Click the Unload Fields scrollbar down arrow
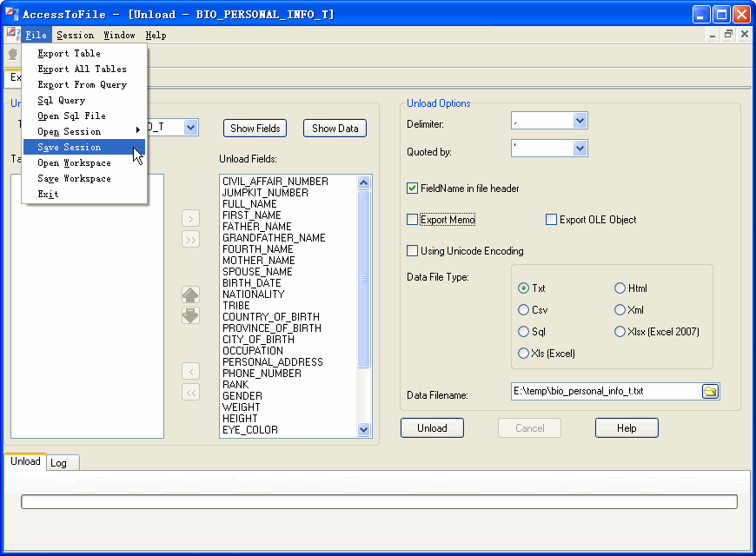This screenshot has height=556, width=756. 363,429
